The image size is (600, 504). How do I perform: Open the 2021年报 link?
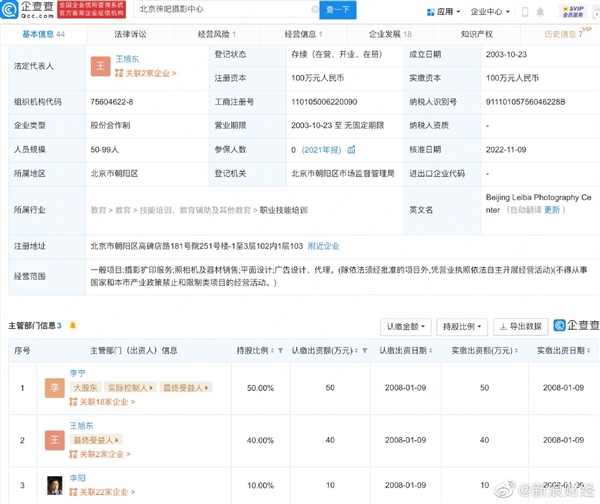click(x=321, y=150)
